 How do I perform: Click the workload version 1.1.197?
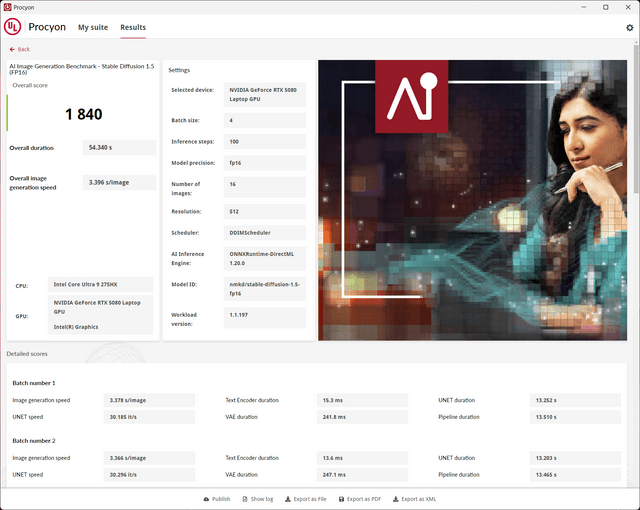tap(264, 318)
